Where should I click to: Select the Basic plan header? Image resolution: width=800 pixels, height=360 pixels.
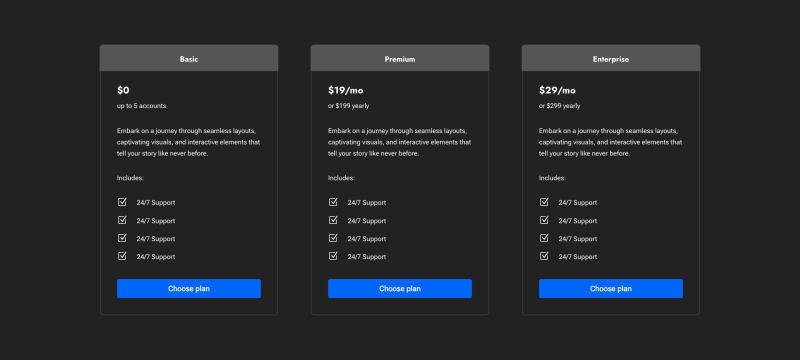[189, 58]
